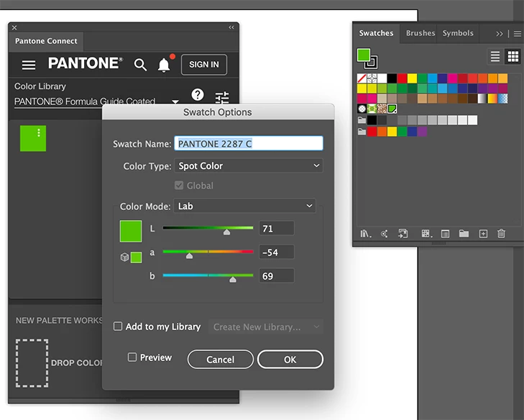Image resolution: width=524 pixels, height=420 pixels.
Task: Toggle the Global checkbox
Action: click(x=179, y=186)
